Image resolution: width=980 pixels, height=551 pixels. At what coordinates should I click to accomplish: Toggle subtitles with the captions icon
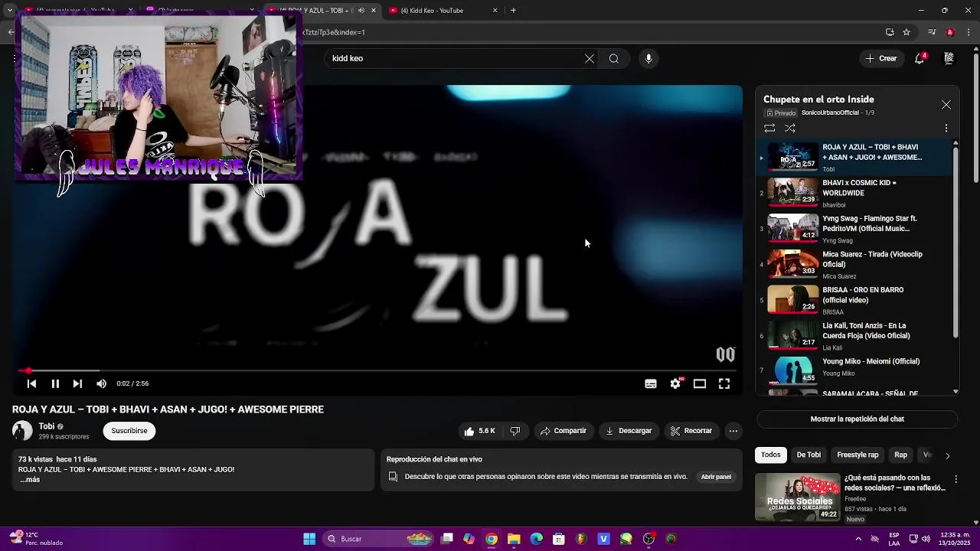point(651,384)
